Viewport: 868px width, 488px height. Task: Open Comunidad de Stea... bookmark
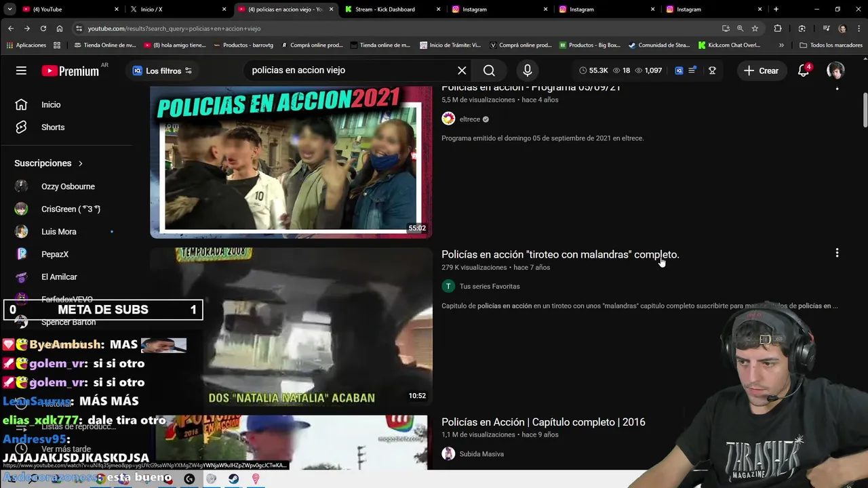pos(659,45)
